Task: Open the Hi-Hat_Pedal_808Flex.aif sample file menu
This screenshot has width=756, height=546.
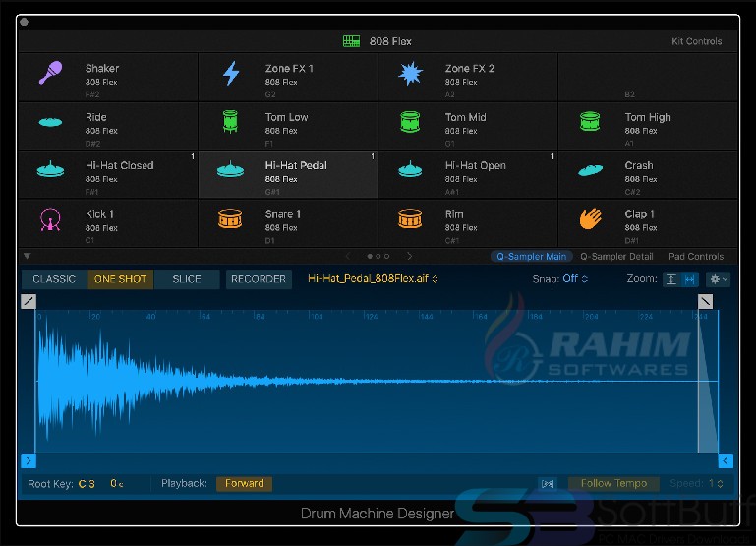Action: pos(373,278)
